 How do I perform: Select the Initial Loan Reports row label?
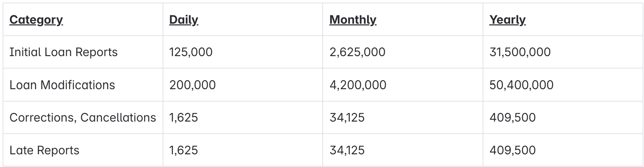pyautogui.click(x=63, y=52)
